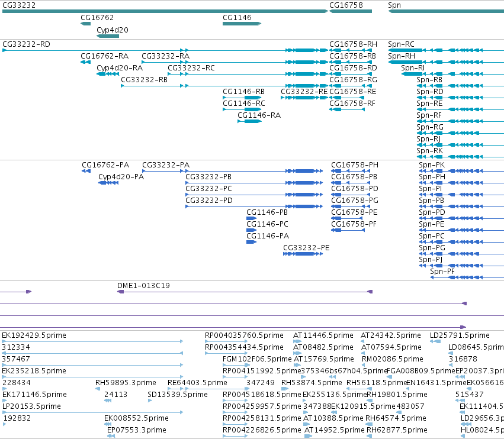The image size is (504, 439).
Task: Click the EK008552.5prime EST label
Action: point(136,418)
